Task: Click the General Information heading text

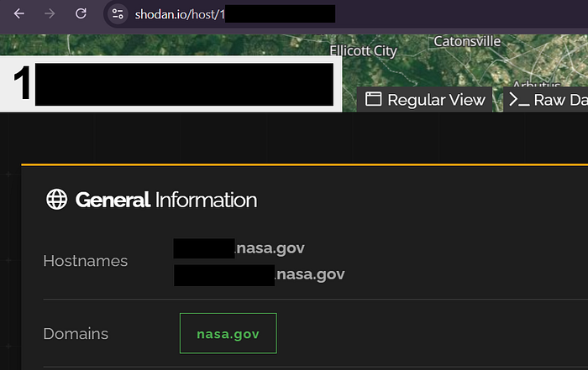Action: pyautogui.click(x=165, y=200)
